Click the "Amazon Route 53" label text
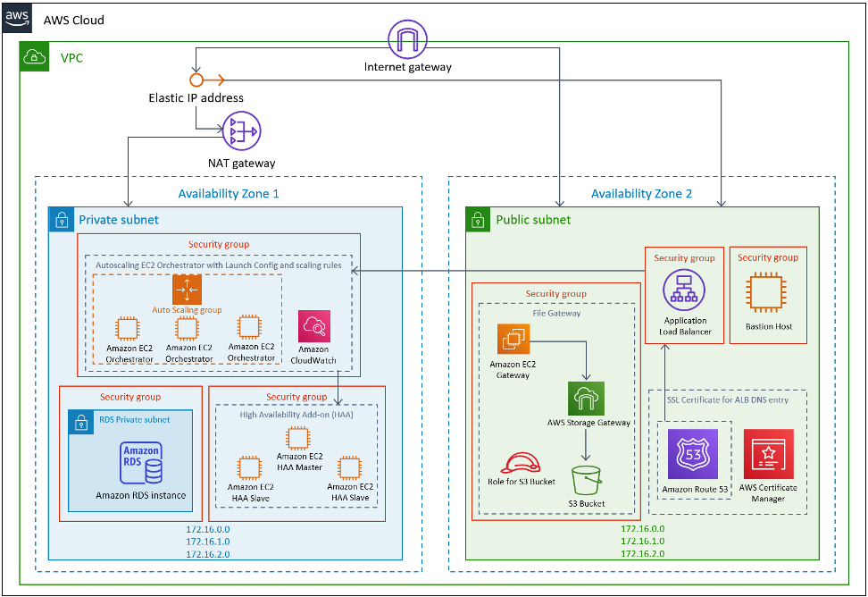The width and height of the screenshot is (868, 597). click(x=695, y=490)
